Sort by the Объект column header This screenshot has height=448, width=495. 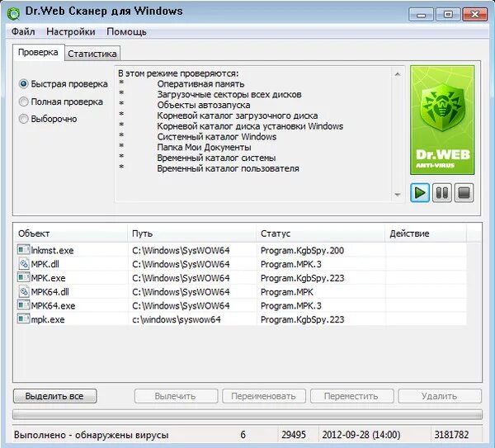click(71, 233)
